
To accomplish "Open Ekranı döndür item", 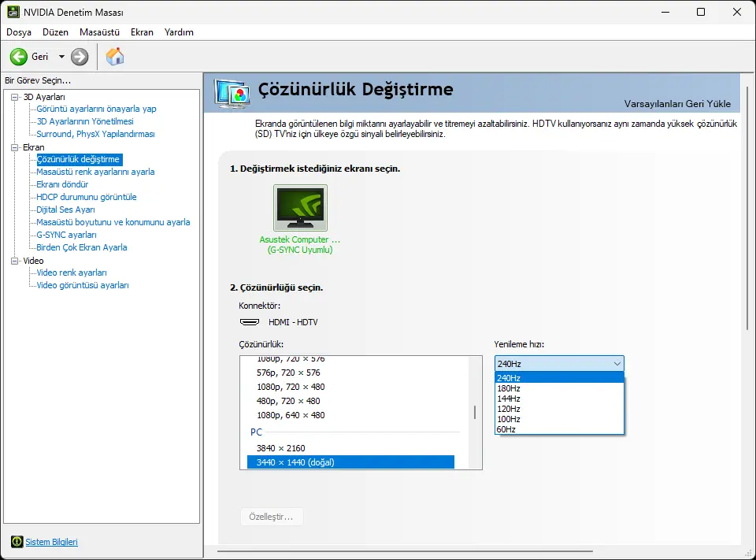I will [62, 184].
